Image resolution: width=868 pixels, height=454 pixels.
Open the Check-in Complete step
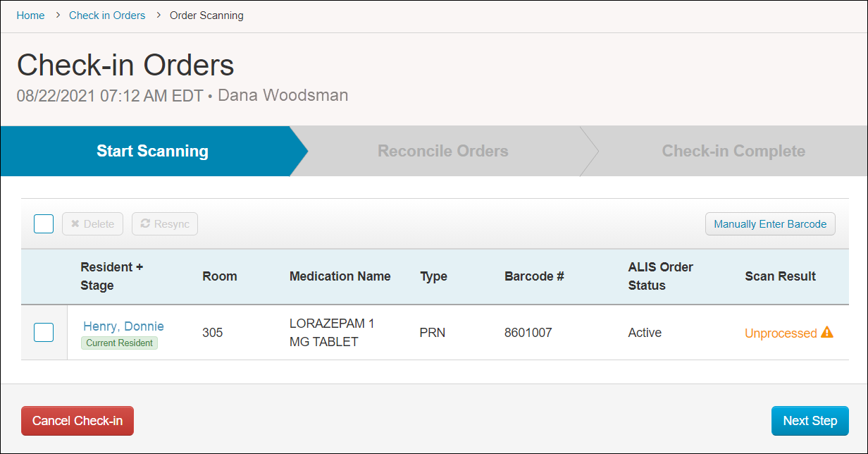coord(733,151)
